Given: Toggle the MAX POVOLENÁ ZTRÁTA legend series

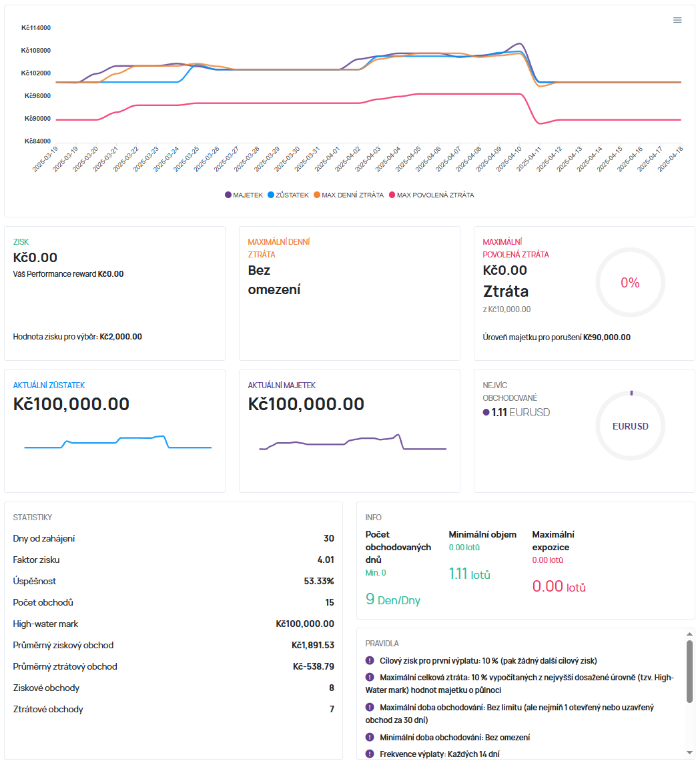Looking at the screenshot, I should tap(431, 195).
